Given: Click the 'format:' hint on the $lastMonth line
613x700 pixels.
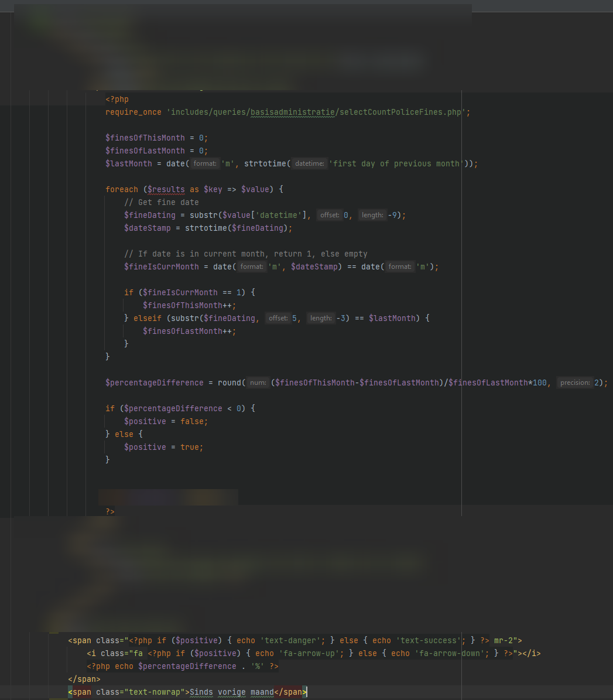Looking at the screenshot, I should pos(205,163).
